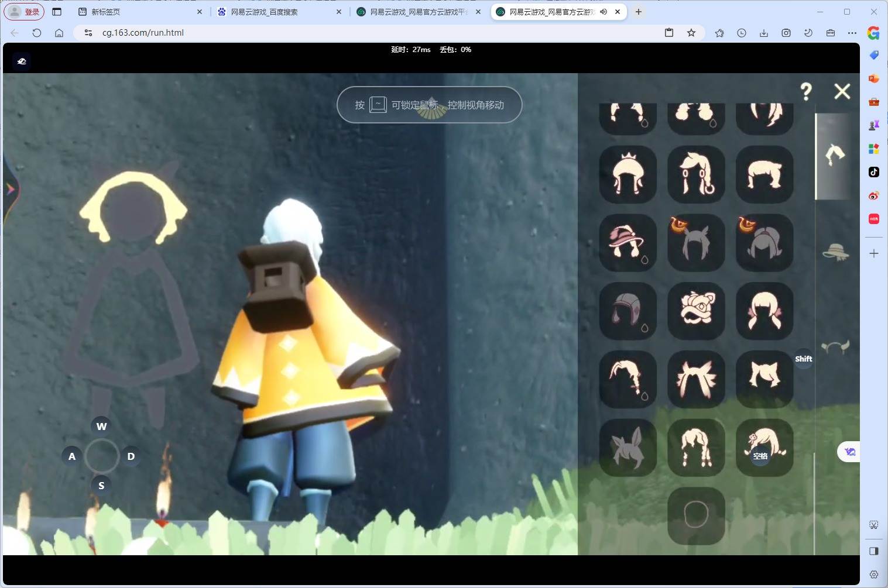Click the lock-mouse hint banner
Viewport: 888px width, 588px height.
430,105
